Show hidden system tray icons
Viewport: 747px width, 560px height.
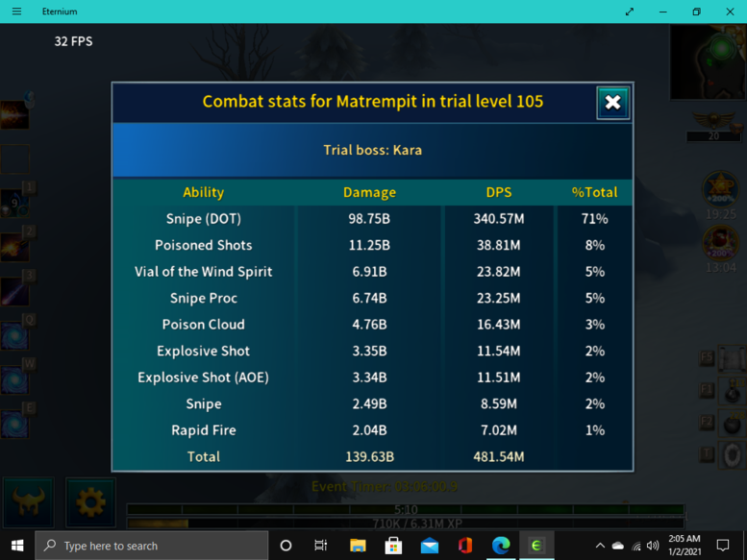coord(600,546)
